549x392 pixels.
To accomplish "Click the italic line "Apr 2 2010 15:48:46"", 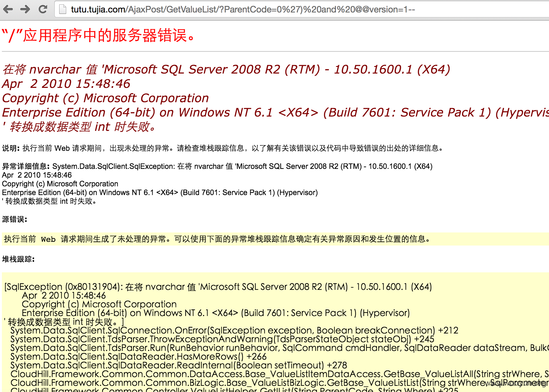I will tap(66, 84).
